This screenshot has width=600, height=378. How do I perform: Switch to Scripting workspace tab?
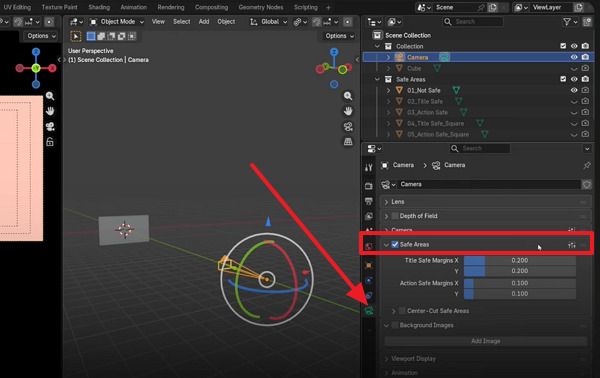pos(306,7)
